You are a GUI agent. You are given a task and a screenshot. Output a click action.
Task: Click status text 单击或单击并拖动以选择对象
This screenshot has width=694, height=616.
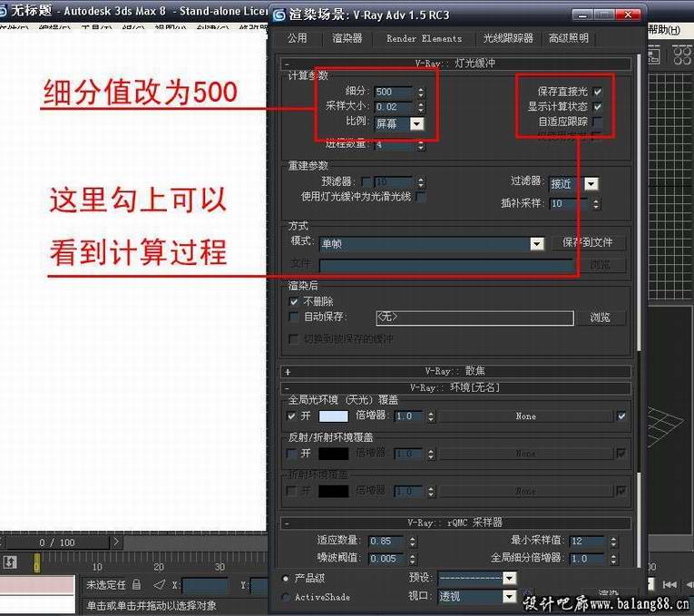[152, 605]
